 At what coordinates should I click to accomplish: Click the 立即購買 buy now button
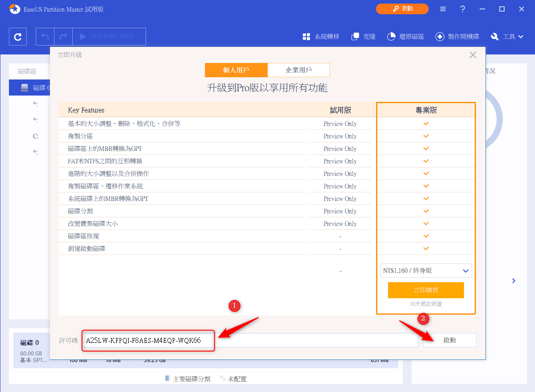tap(426, 290)
